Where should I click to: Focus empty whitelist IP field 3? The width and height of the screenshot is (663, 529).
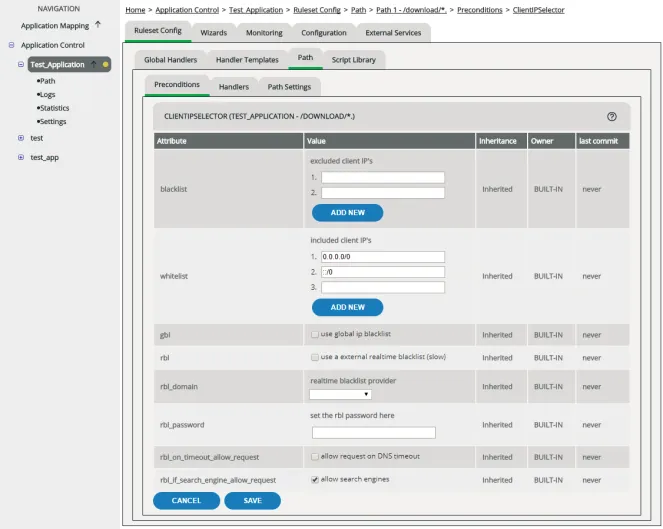pos(383,288)
